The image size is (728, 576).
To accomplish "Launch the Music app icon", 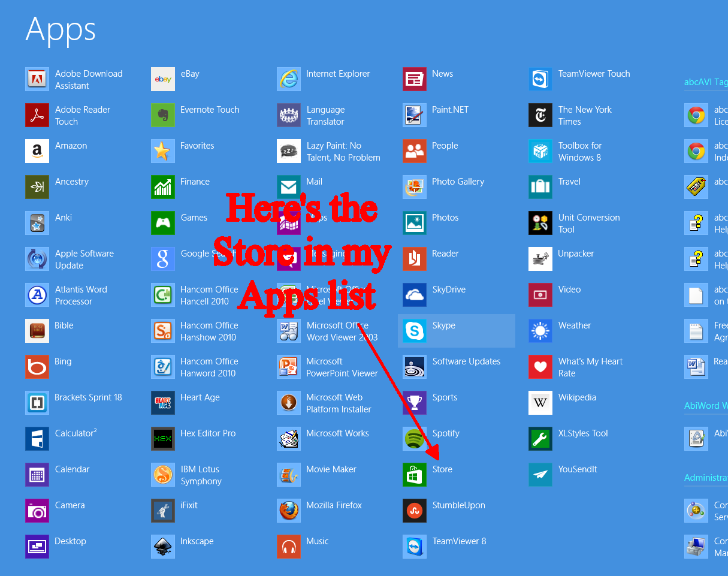I will click(x=289, y=547).
